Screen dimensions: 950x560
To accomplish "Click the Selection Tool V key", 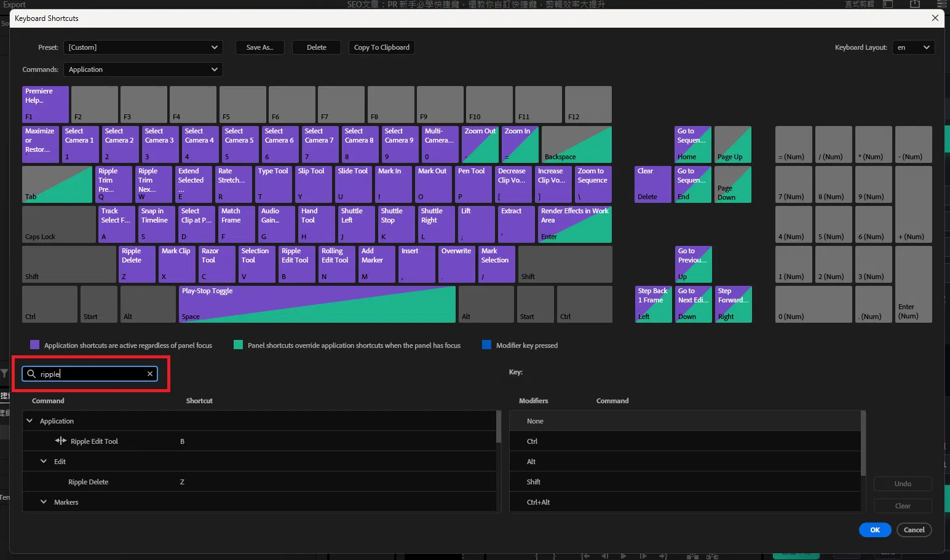I will pos(257,264).
